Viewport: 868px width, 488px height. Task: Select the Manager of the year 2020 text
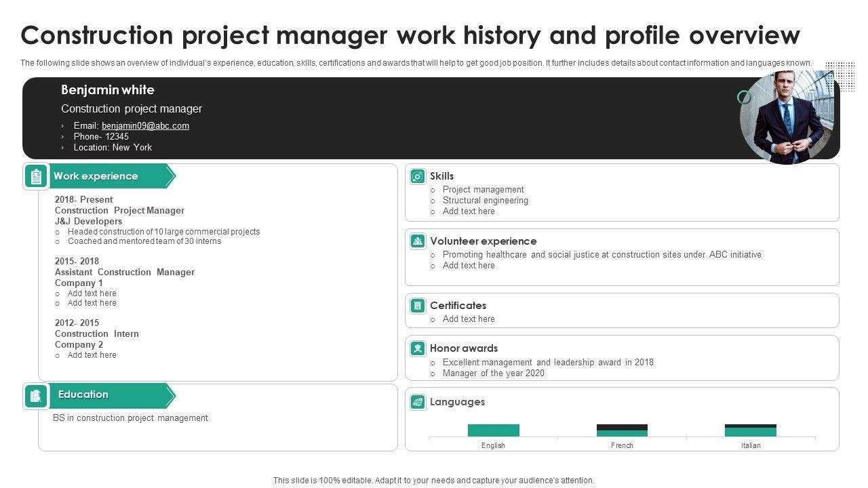point(493,373)
